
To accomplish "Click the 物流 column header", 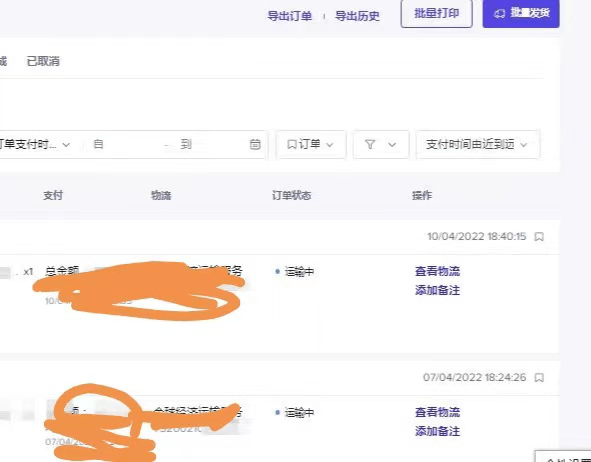I will click(x=161, y=195).
